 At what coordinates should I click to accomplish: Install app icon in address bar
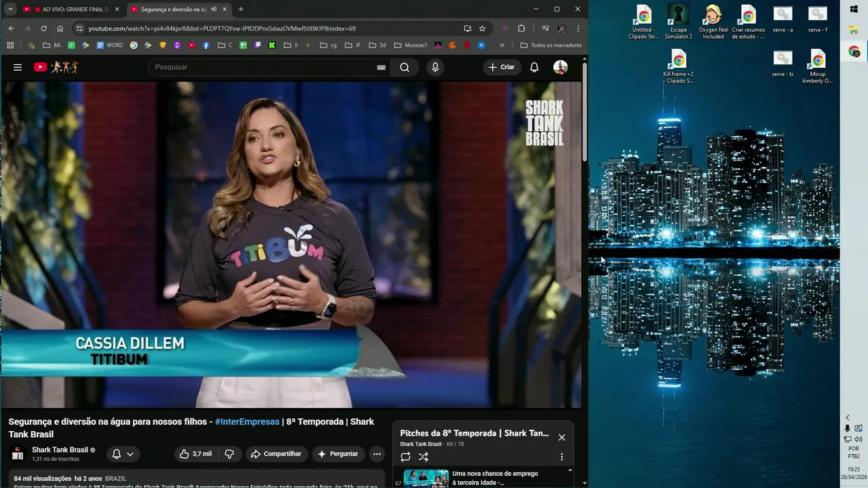click(x=467, y=28)
